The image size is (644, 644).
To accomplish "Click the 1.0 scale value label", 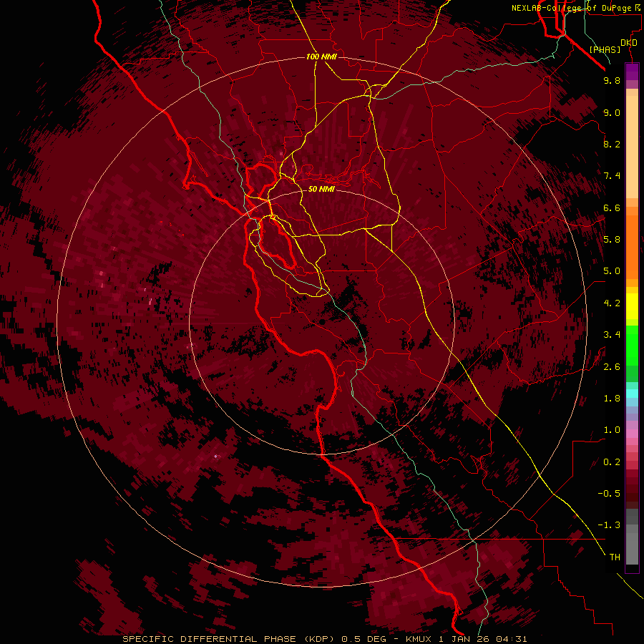I will pos(612,430).
